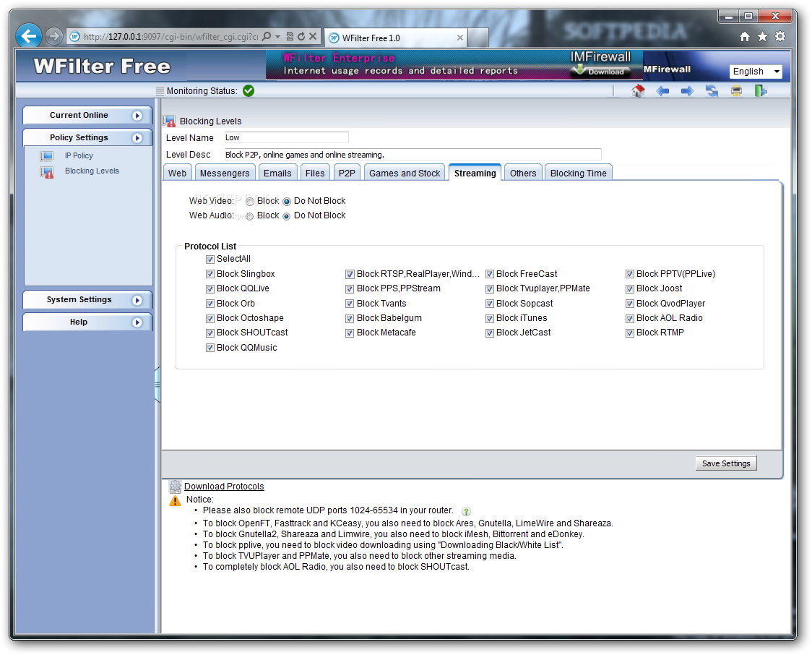
Task: Click the Download Protocols gear icon
Action: pos(175,487)
